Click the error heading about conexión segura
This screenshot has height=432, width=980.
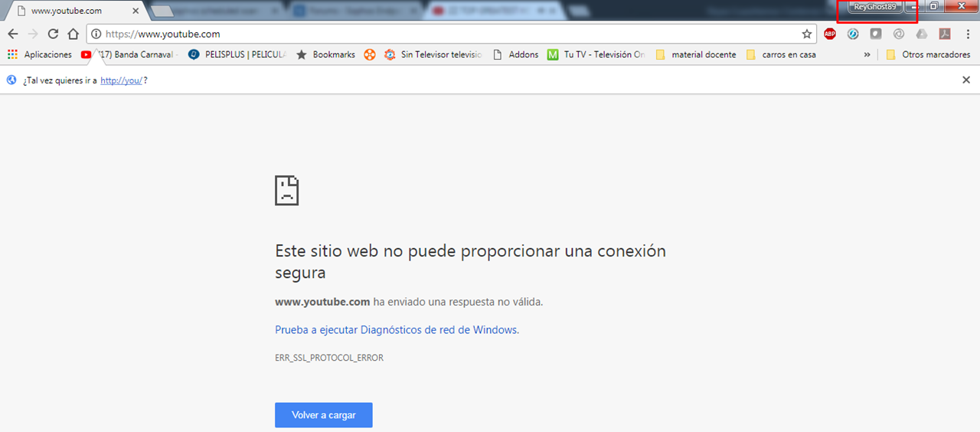point(470,261)
